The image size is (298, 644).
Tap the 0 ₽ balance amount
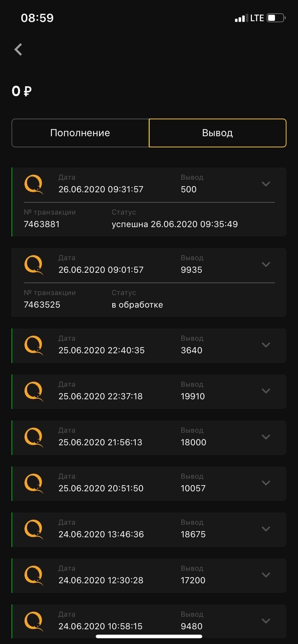click(x=22, y=91)
